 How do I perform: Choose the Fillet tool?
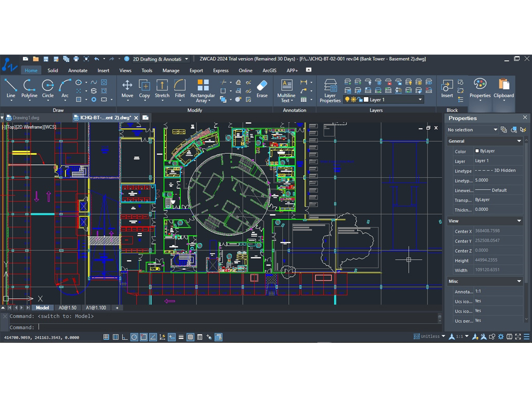pos(180,88)
